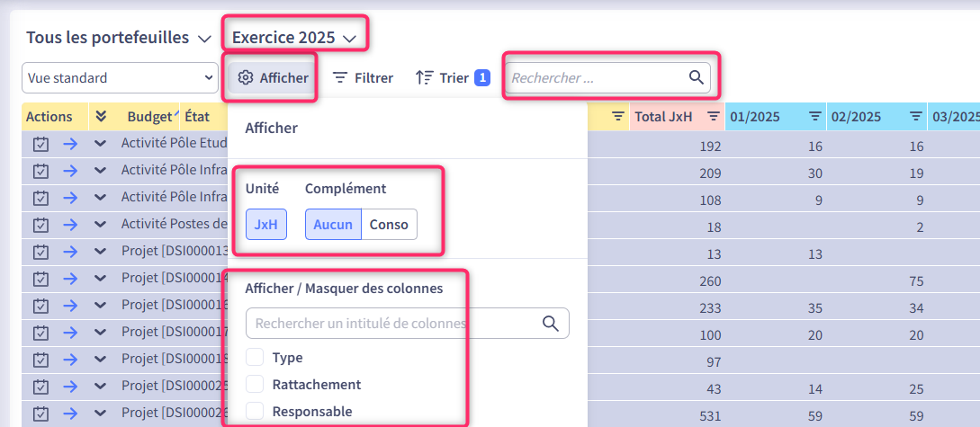Tick the Responsable column checkbox
The width and height of the screenshot is (980, 427).
point(255,411)
